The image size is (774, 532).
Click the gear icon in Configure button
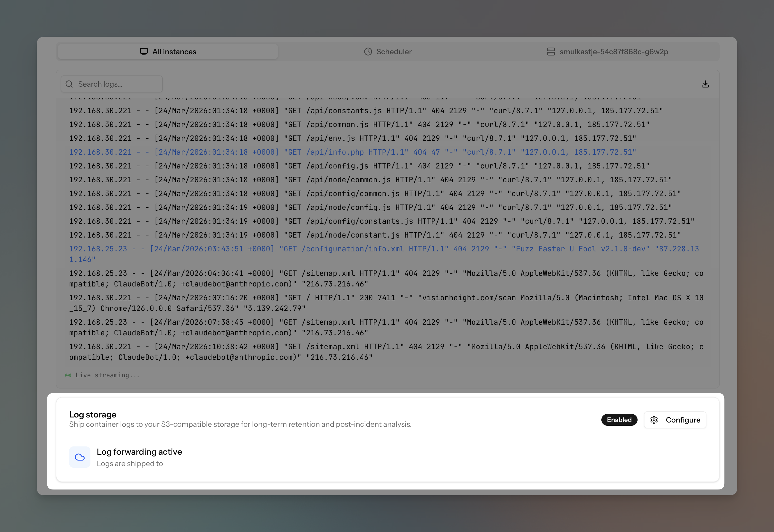tap(654, 420)
